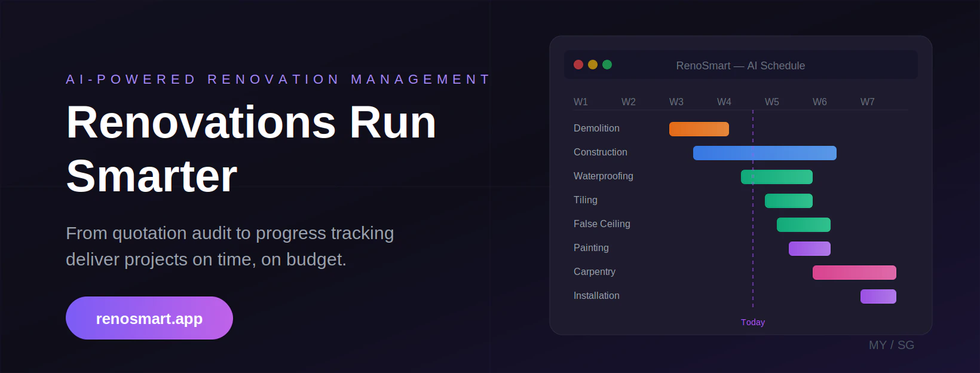Click the W4 week header
980x373 pixels.
[x=724, y=102]
